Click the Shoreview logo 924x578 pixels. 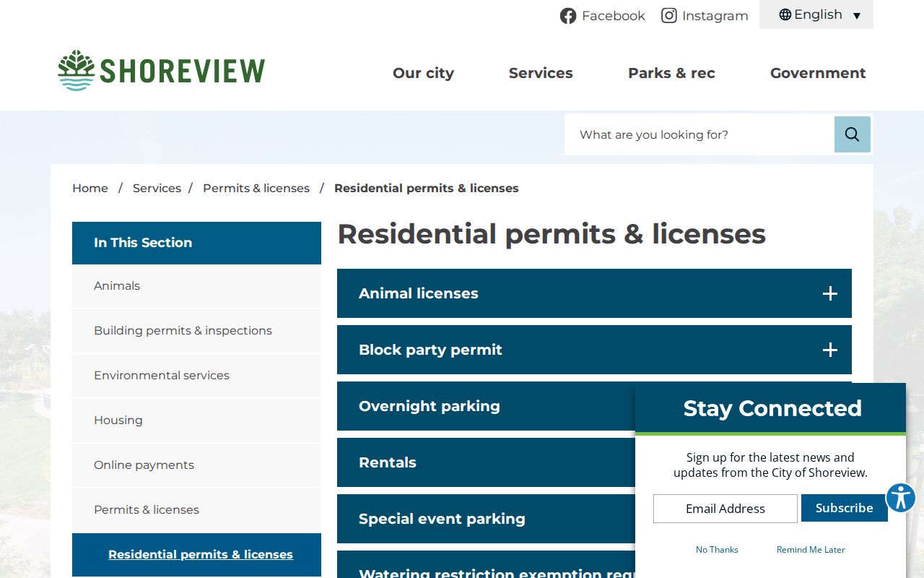(162, 71)
